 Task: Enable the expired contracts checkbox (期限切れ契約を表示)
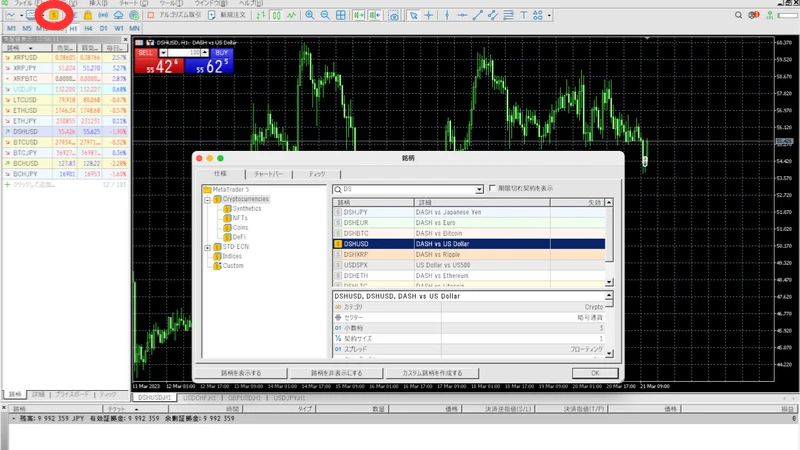pyautogui.click(x=492, y=188)
